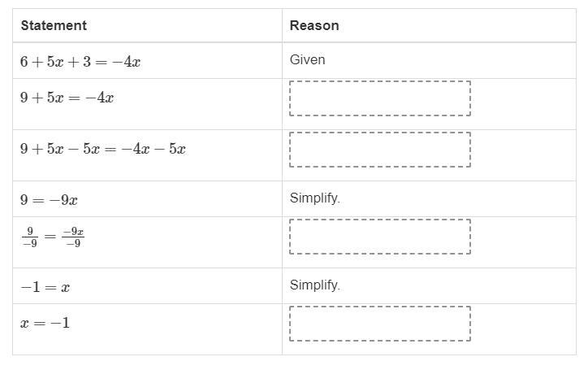This screenshot has width=588, height=383.
Task: Click the statement 9 = −9x
Action: (49, 200)
